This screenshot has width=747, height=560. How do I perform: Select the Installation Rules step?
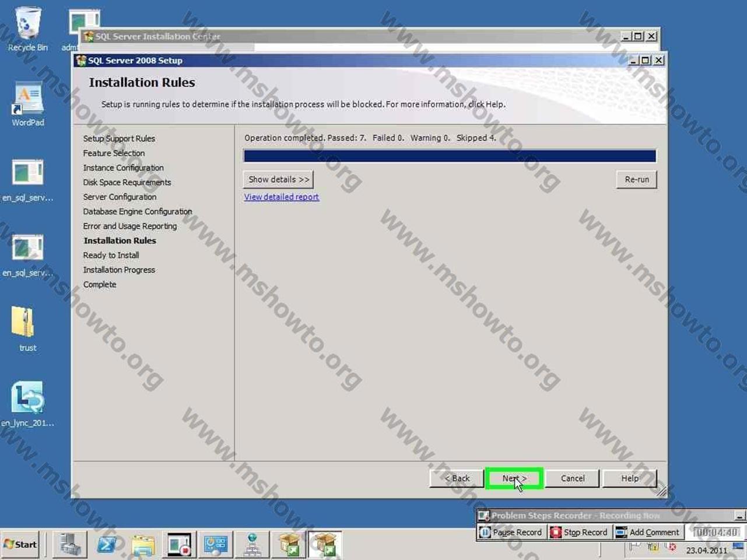pos(120,240)
